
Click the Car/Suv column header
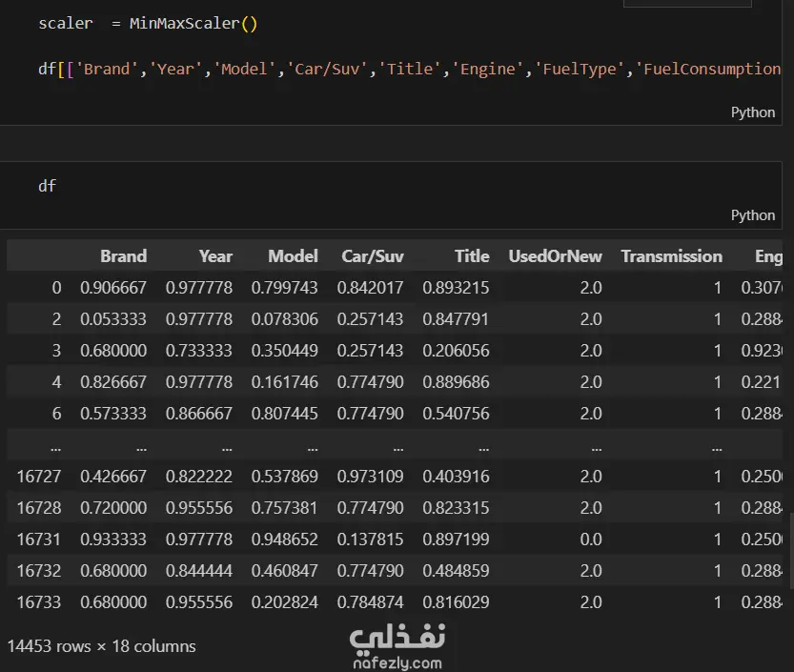point(373,256)
